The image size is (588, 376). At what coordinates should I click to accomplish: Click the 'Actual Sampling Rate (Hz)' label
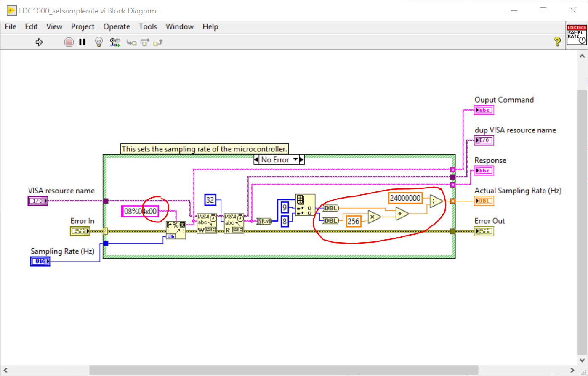[518, 191]
